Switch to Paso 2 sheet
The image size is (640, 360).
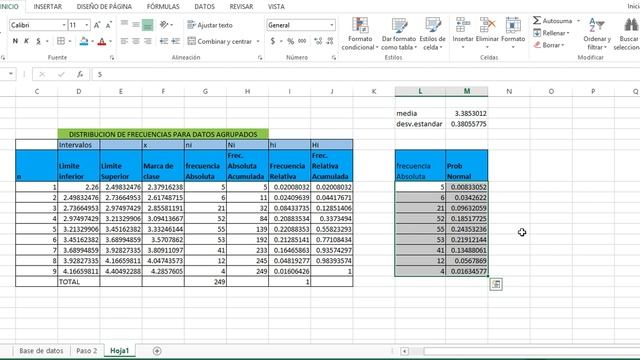coord(87,351)
